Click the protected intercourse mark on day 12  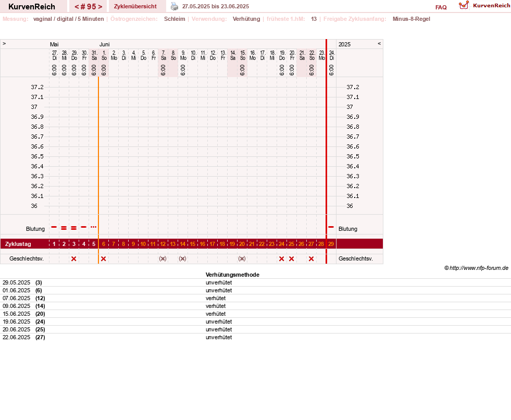(x=163, y=258)
